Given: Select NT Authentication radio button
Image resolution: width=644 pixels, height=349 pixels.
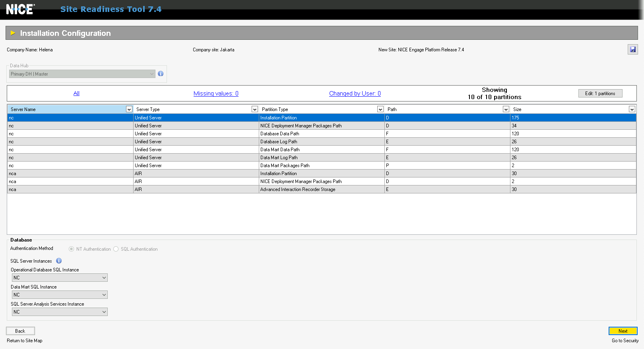Looking at the screenshot, I should pyautogui.click(x=72, y=249).
